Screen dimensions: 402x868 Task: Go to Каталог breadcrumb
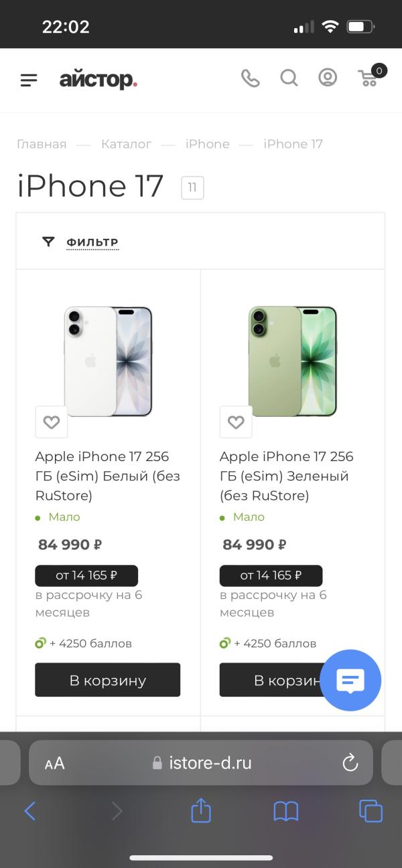pyautogui.click(x=126, y=144)
